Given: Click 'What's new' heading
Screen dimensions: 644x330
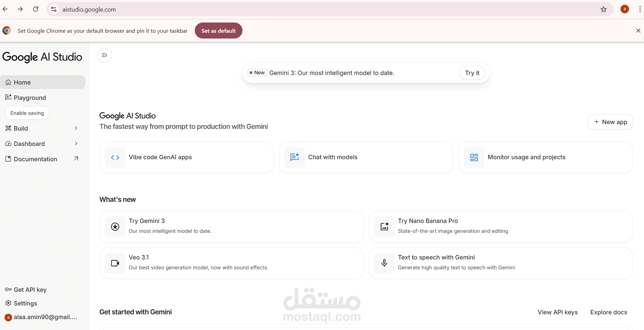Looking at the screenshot, I should coord(117,199).
